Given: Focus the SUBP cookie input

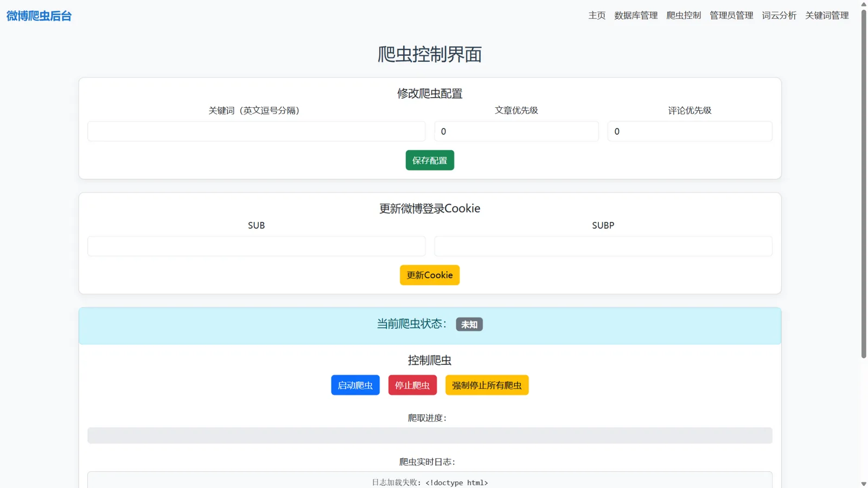Looking at the screenshot, I should click(603, 246).
